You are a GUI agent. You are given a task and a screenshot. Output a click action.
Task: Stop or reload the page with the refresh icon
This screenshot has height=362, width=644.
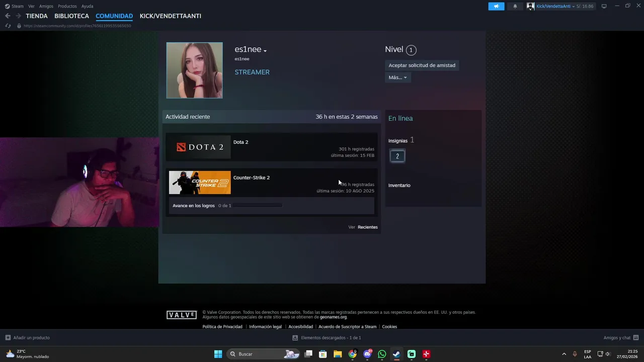[8, 26]
